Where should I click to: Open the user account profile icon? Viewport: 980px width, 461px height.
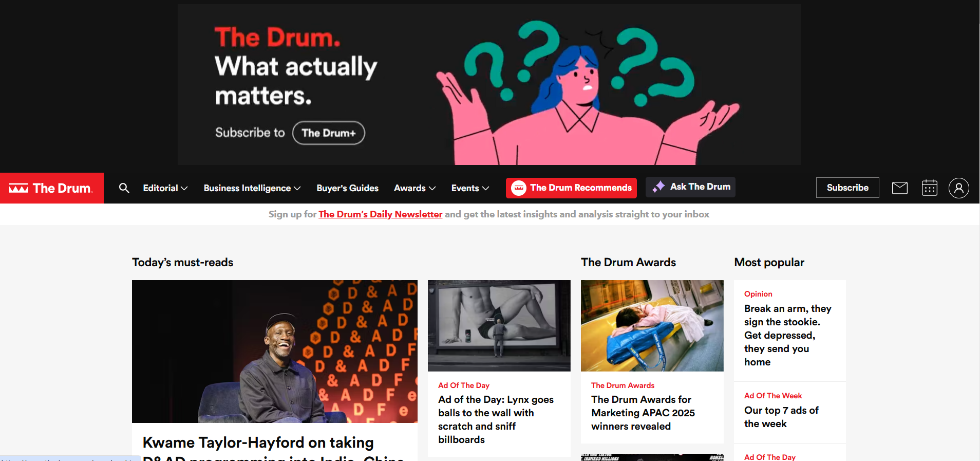(958, 188)
